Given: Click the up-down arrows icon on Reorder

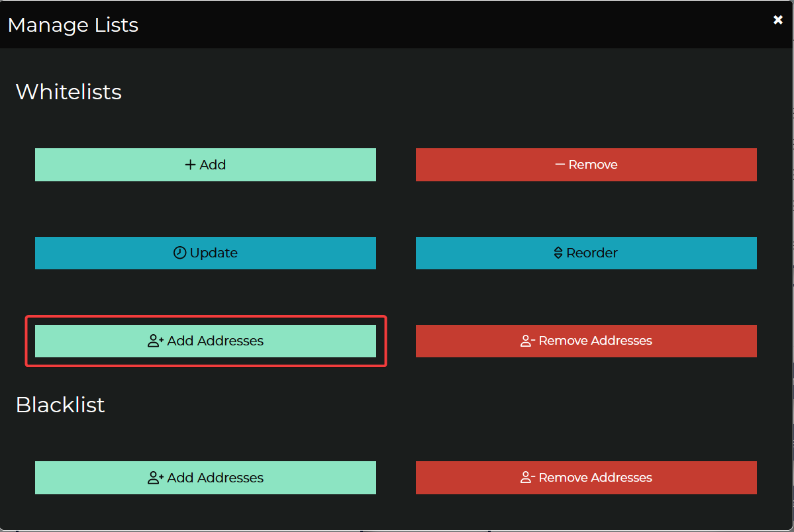Looking at the screenshot, I should (x=558, y=253).
